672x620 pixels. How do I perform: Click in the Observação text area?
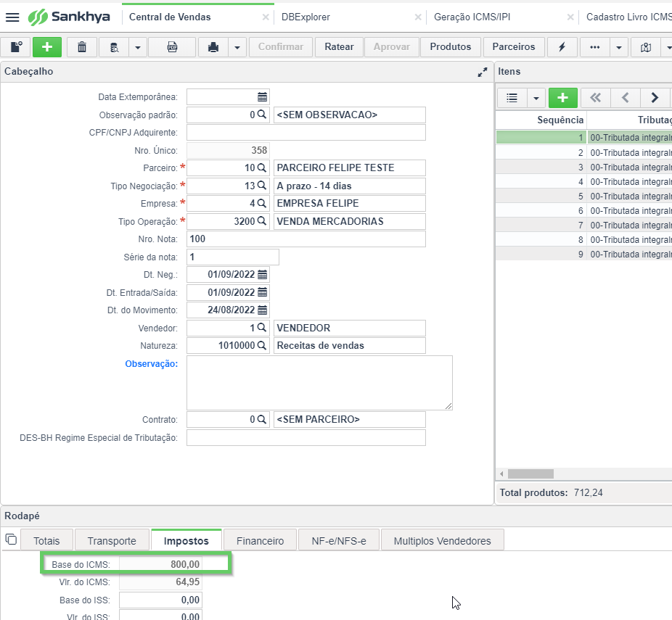click(319, 383)
